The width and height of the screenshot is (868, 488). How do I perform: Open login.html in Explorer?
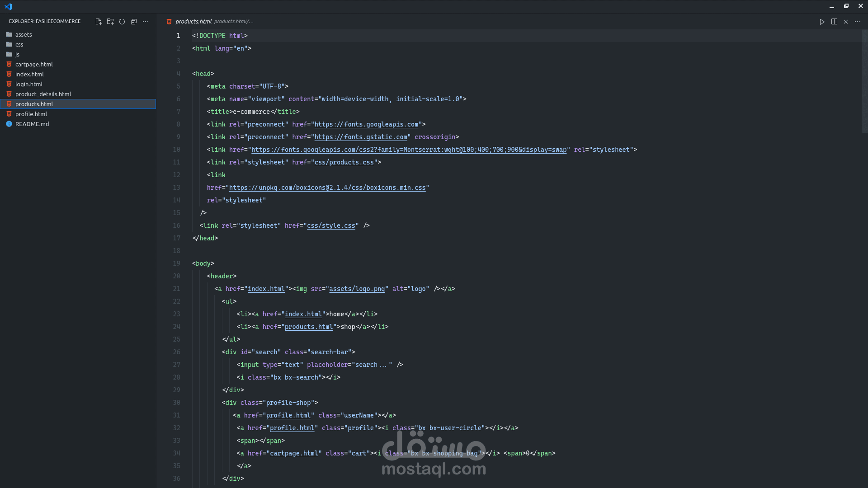tap(78, 84)
